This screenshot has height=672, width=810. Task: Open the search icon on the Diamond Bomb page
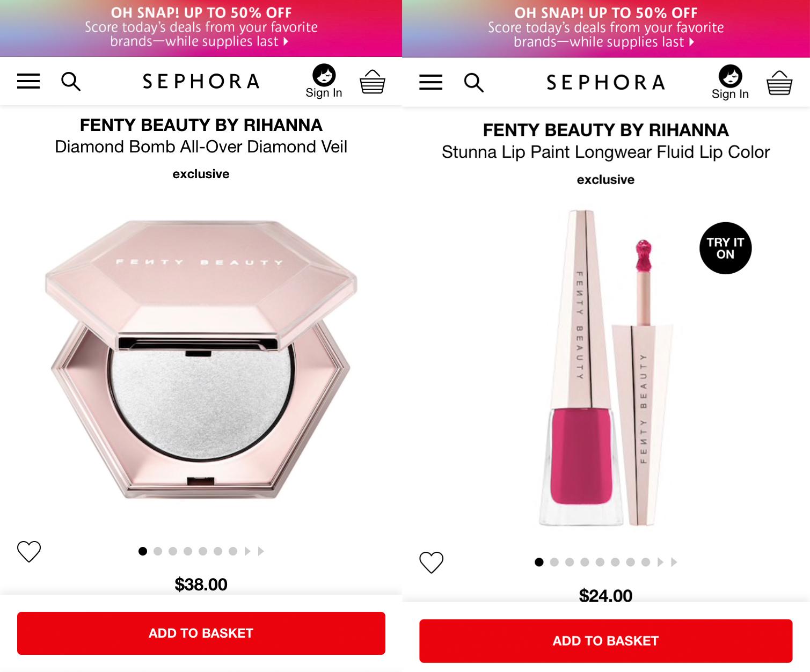tap(70, 82)
